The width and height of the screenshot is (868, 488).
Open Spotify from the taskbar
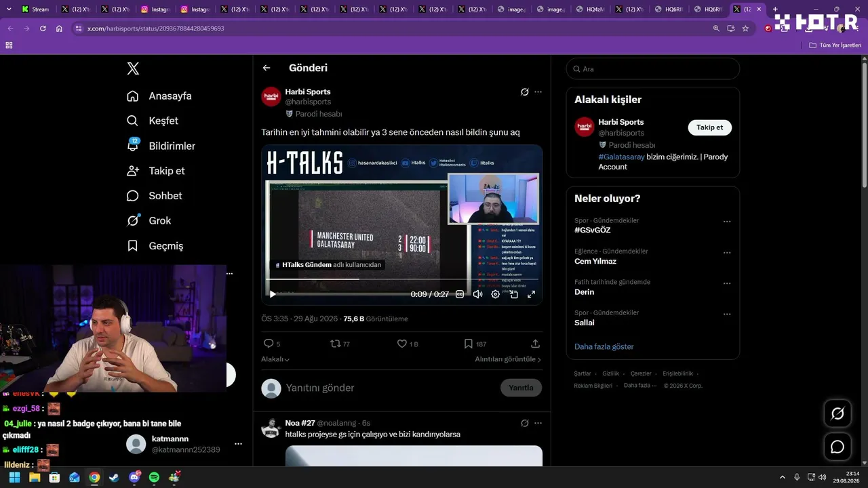point(154,477)
